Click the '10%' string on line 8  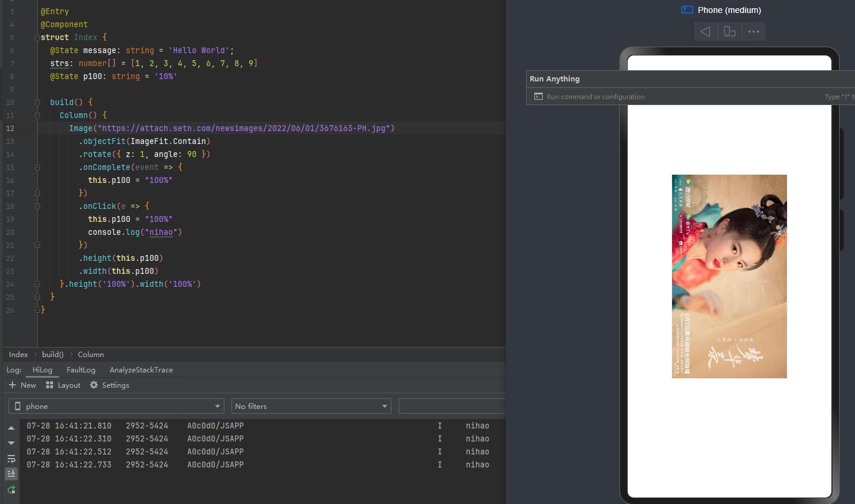tap(166, 76)
